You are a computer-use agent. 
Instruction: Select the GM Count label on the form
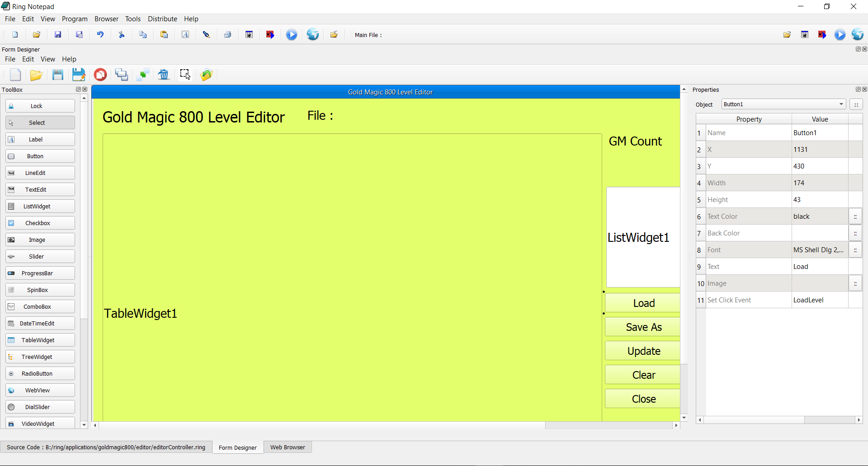[635, 141]
